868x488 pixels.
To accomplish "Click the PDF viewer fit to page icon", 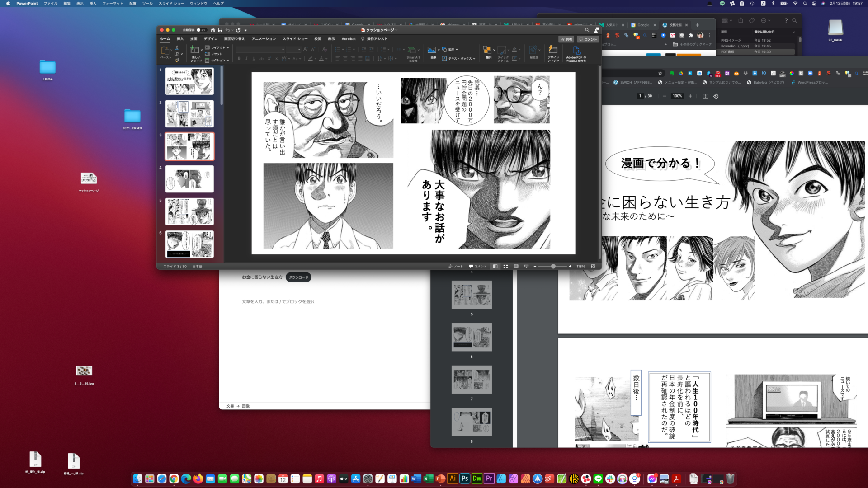I will tap(705, 96).
